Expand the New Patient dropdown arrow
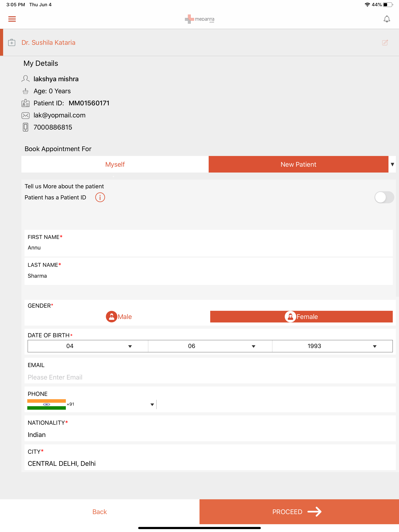 point(392,165)
